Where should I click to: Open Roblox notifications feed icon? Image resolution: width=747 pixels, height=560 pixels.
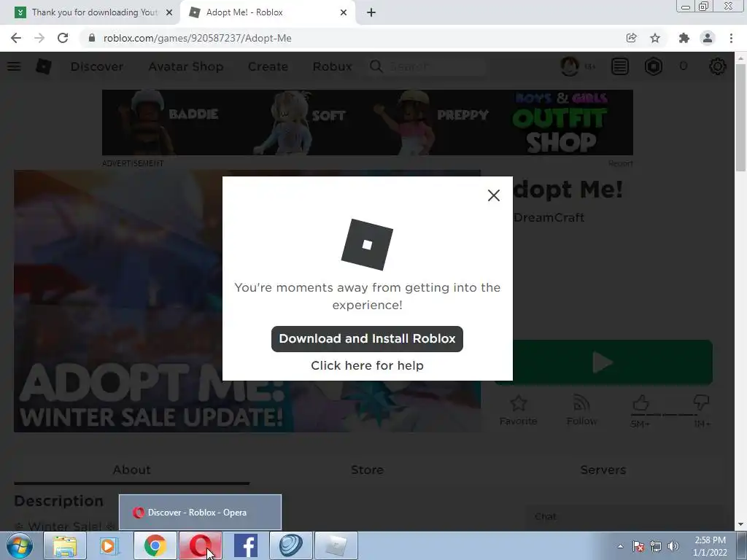point(620,66)
